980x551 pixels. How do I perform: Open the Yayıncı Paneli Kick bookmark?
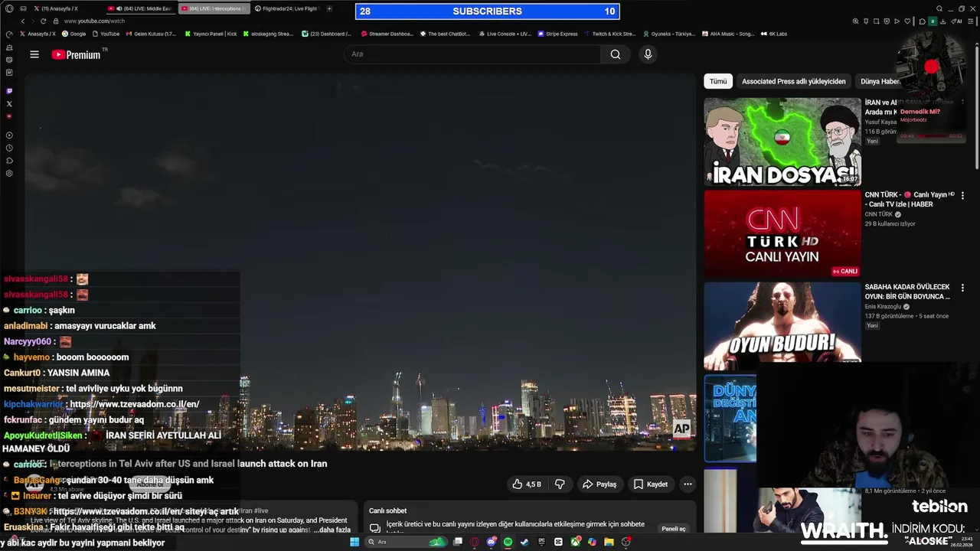point(211,34)
